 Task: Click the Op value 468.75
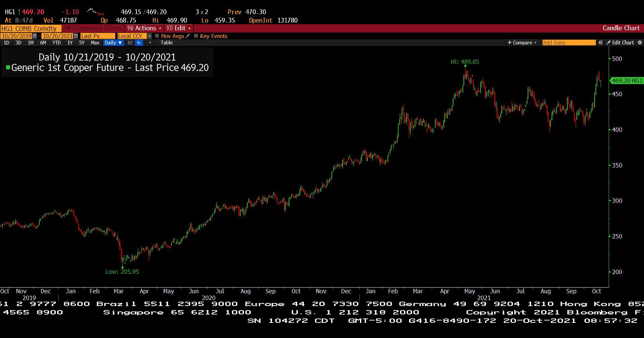pyautogui.click(x=126, y=21)
